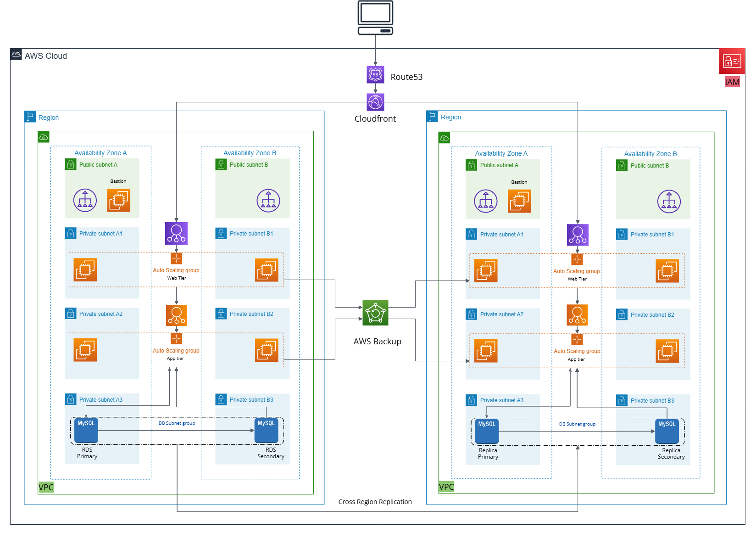The width and height of the screenshot is (756, 533).
Task: Click 'DB Subnet group' label, left Region
Action: (177, 423)
